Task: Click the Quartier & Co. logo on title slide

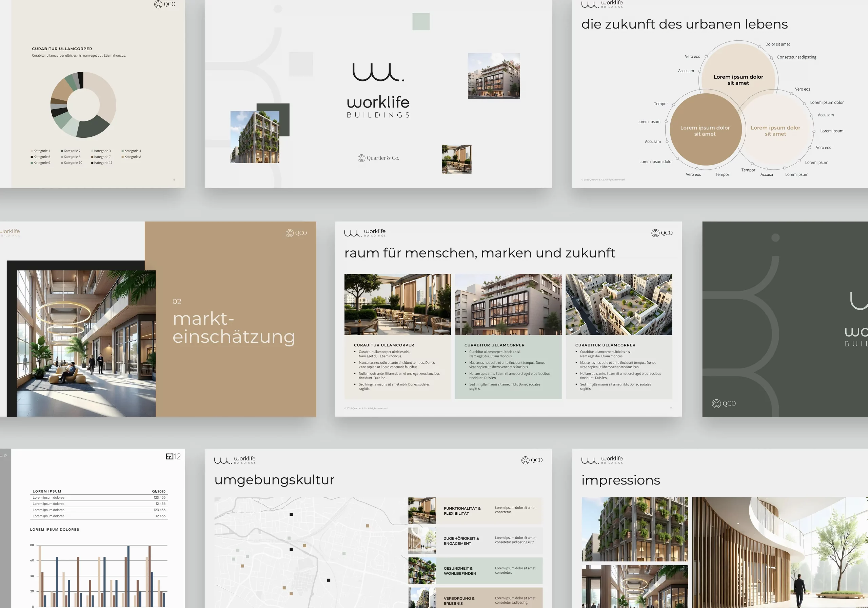Action: 378,158
